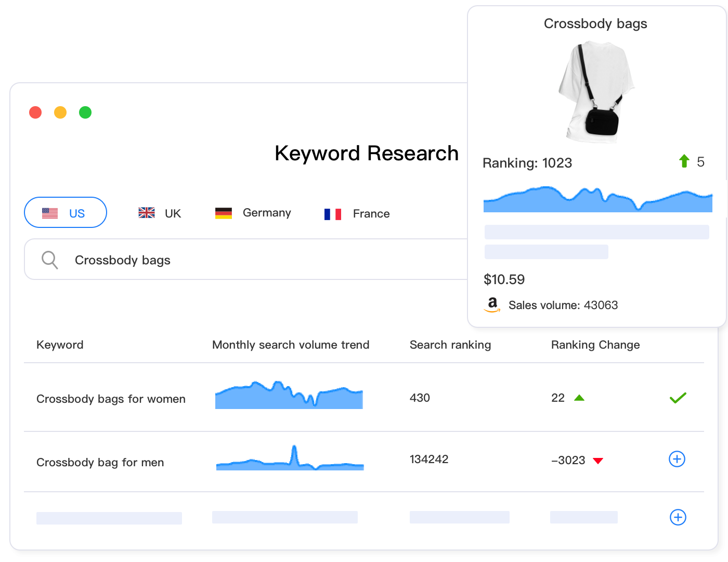Enable tracking for Crossbody bag for men
Viewport: 728px width, 562px height.
[x=677, y=459]
